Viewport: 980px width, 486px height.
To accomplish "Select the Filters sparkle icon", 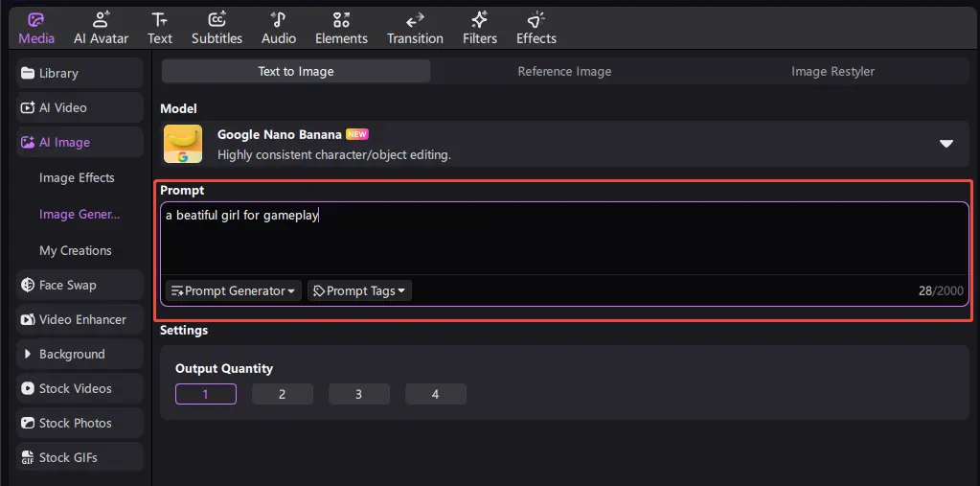I will 480,19.
